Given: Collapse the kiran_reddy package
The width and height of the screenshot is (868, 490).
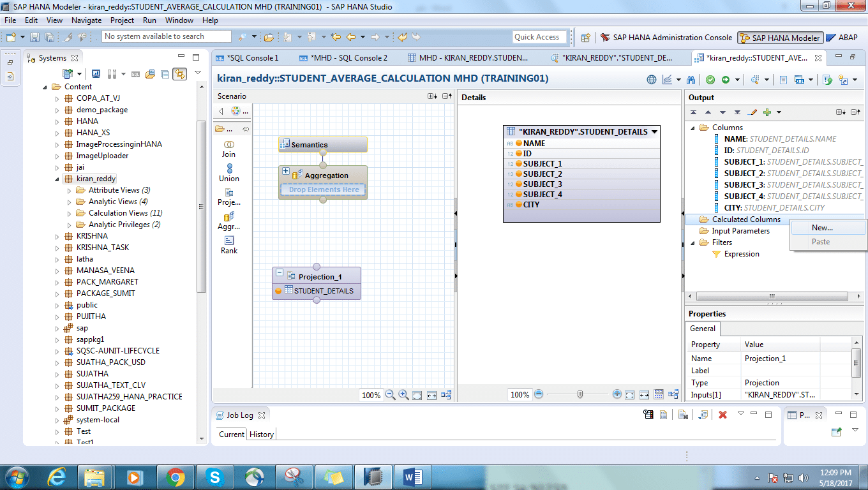Looking at the screenshot, I should point(57,179).
